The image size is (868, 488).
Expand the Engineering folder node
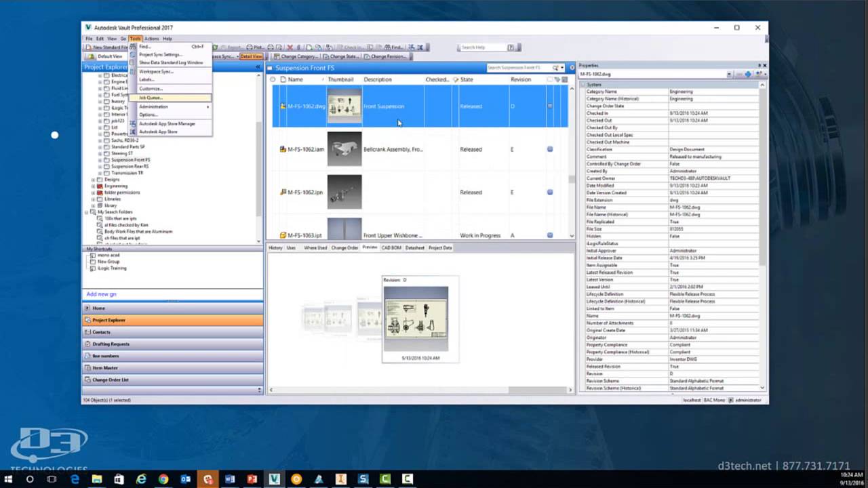click(94, 186)
